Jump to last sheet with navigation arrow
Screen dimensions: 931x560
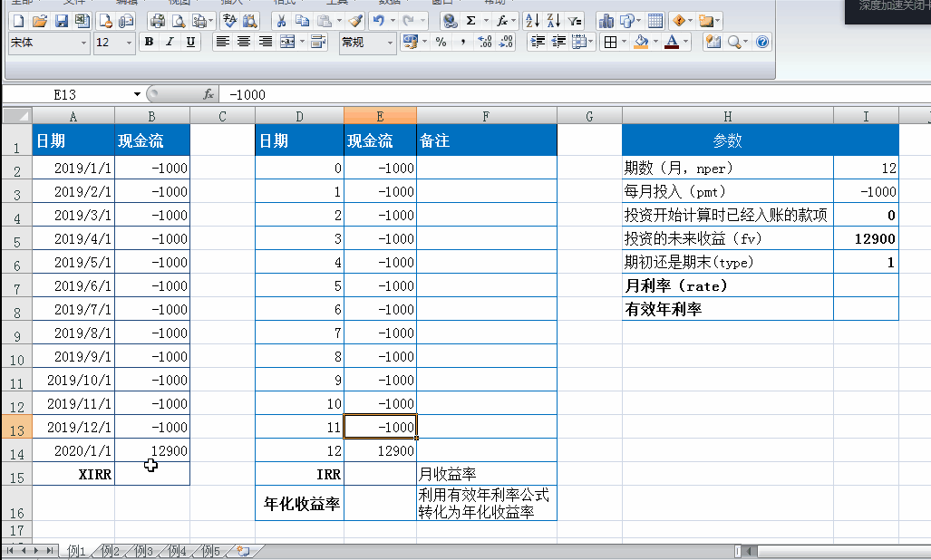pyautogui.click(x=50, y=551)
